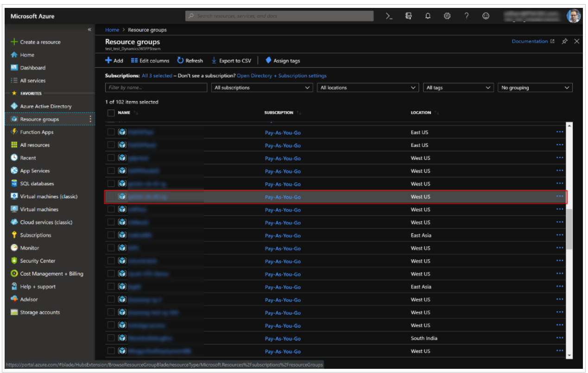Focus the Filter by name field

pos(156,88)
